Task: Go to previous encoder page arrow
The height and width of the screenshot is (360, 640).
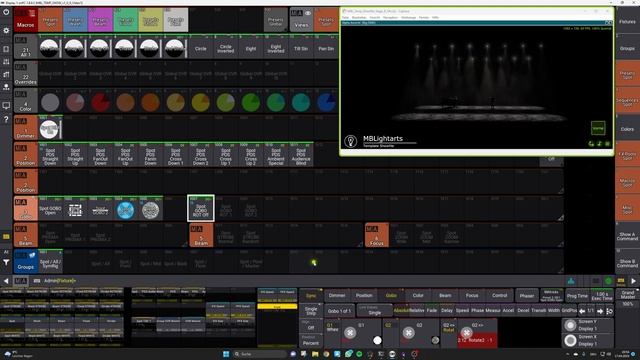Action: [x=582, y=311]
